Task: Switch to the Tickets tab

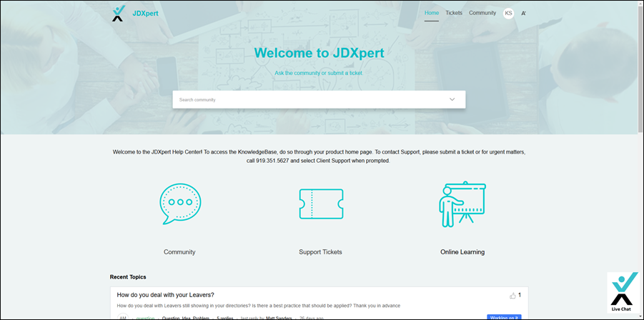Action: tap(454, 13)
